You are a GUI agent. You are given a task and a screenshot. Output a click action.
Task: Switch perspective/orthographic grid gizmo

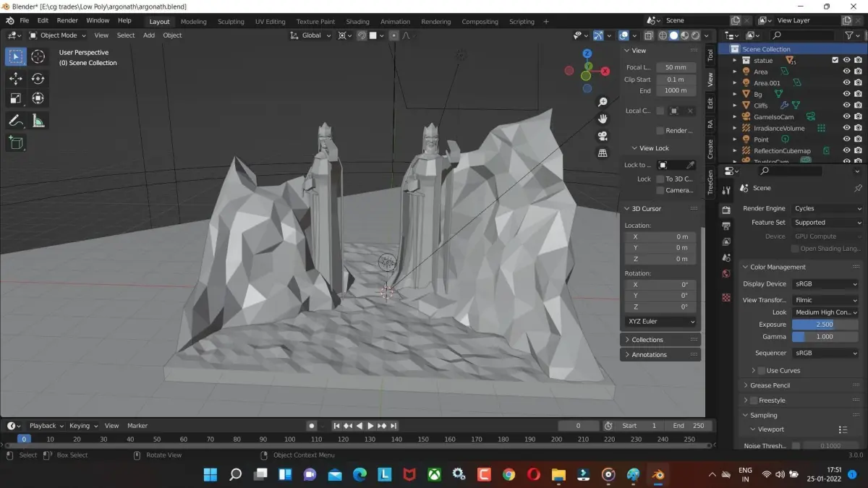pos(603,153)
